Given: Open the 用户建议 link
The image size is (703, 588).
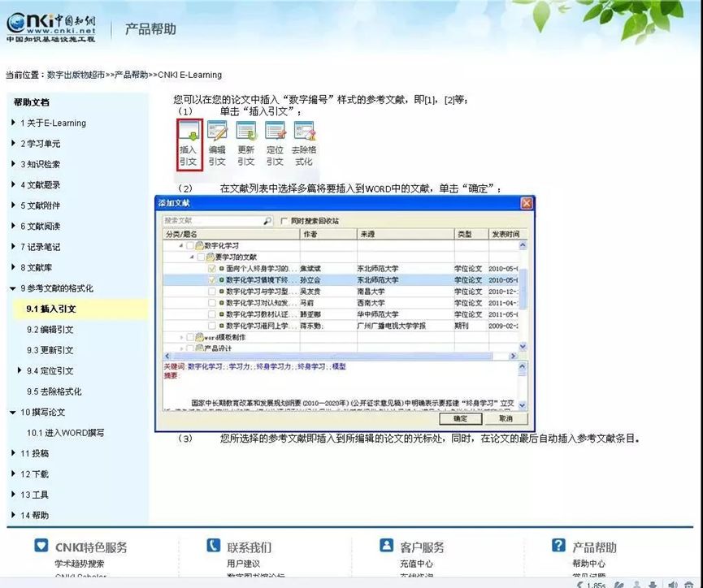Looking at the screenshot, I should coord(244,564).
